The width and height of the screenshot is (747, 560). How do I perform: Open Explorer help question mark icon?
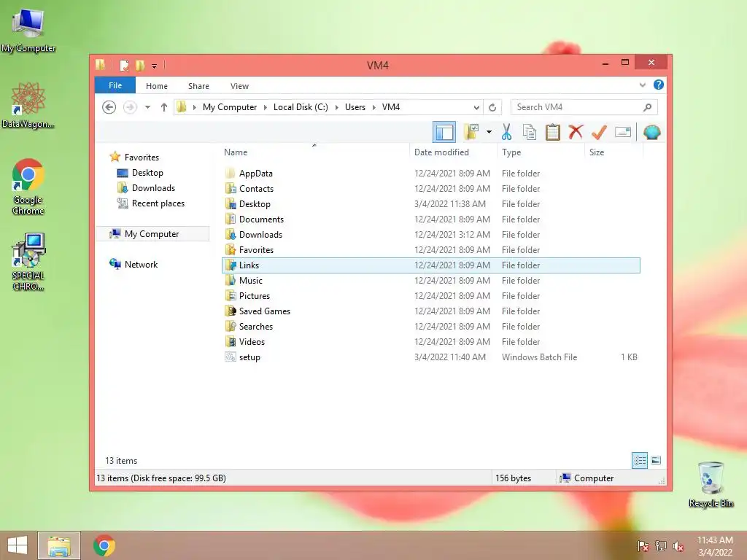[x=659, y=85]
